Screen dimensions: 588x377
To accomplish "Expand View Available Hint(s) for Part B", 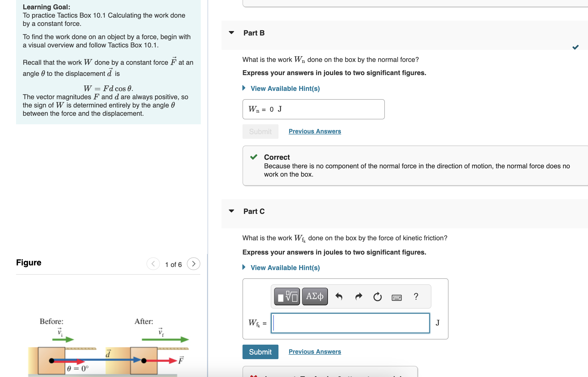I will click(285, 88).
